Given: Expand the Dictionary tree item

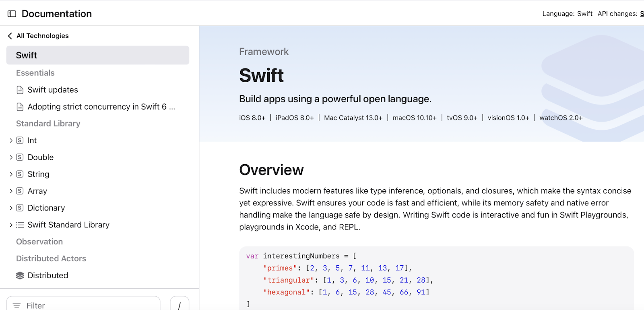Looking at the screenshot, I should (x=11, y=208).
